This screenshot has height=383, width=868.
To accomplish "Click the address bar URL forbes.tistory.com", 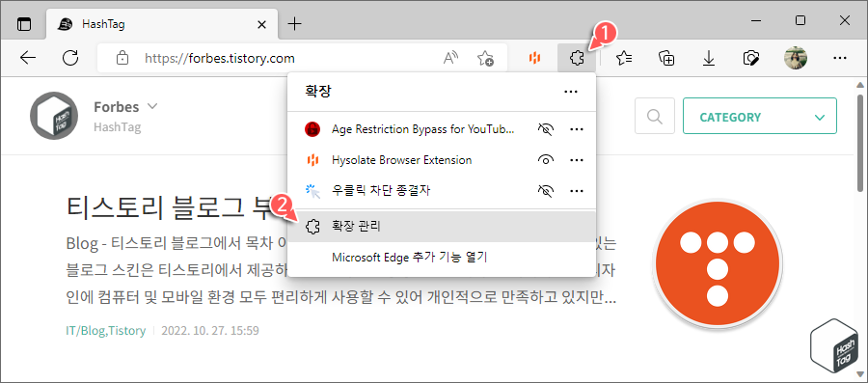I will point(220,58).
